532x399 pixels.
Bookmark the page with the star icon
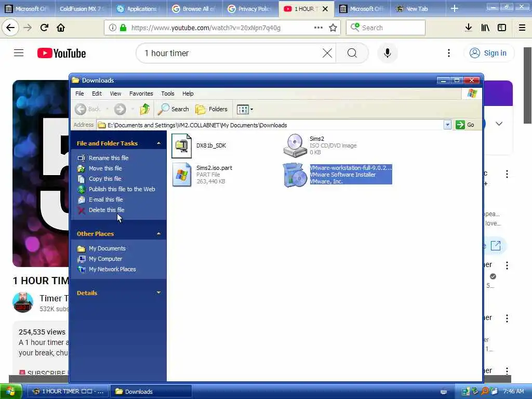333,28
